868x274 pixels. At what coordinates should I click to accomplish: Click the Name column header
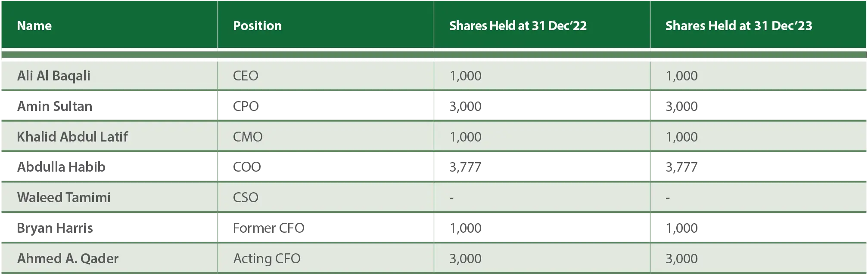pyautogui.click(x=34, y=26)
